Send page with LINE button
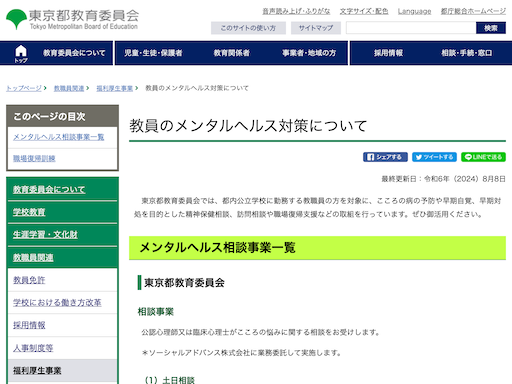The image size is (512, 384). tap(483, 157)
